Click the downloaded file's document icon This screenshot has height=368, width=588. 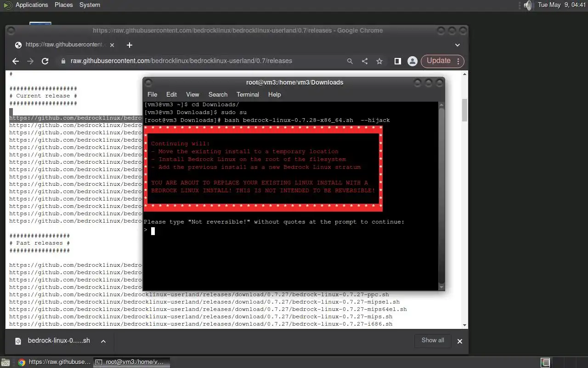click(x=18, y=341)
